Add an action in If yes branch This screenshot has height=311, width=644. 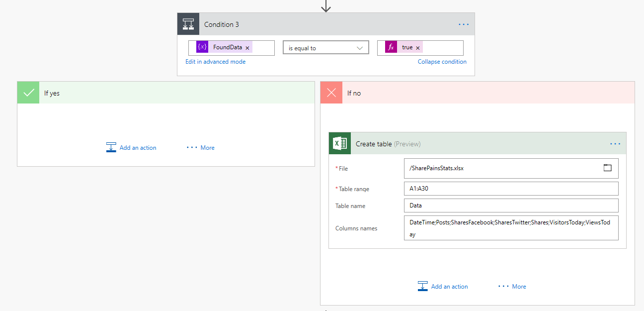coord(132,147)
